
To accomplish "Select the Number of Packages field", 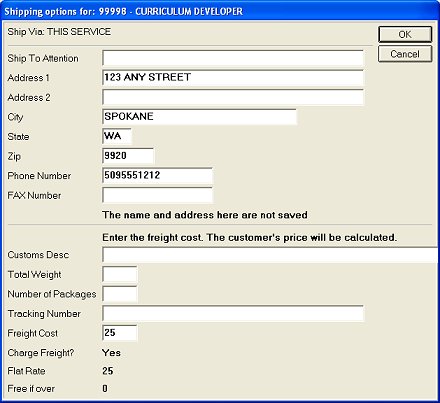I will click(x=119, y=294).
